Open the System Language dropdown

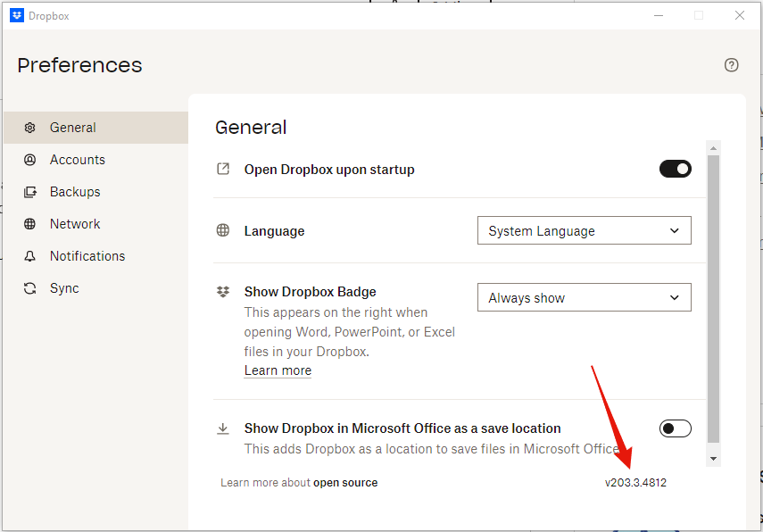[584, 231]
